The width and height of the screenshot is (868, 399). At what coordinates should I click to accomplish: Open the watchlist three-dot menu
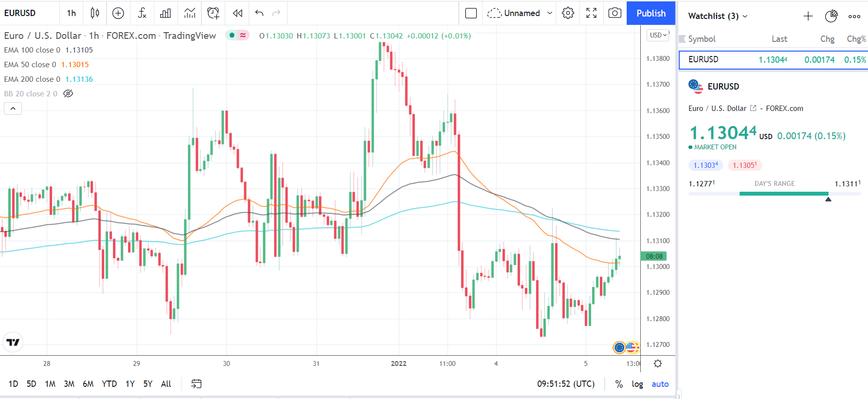point(854,16)
